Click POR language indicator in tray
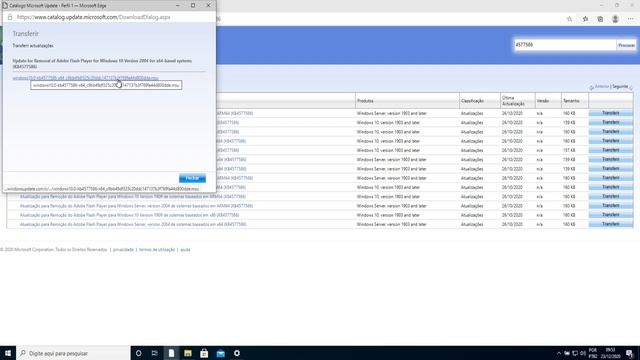640x360 pixels. 593,353
